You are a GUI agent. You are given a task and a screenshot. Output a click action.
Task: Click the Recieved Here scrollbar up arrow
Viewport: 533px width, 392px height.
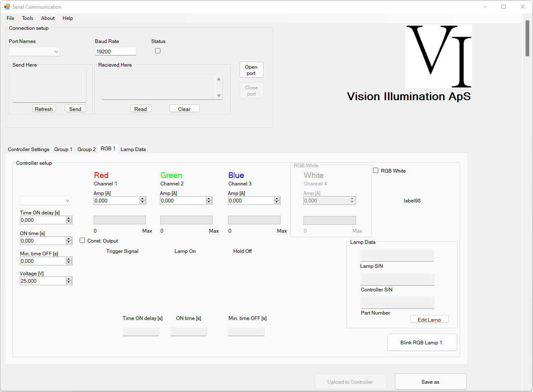(219, 79)
